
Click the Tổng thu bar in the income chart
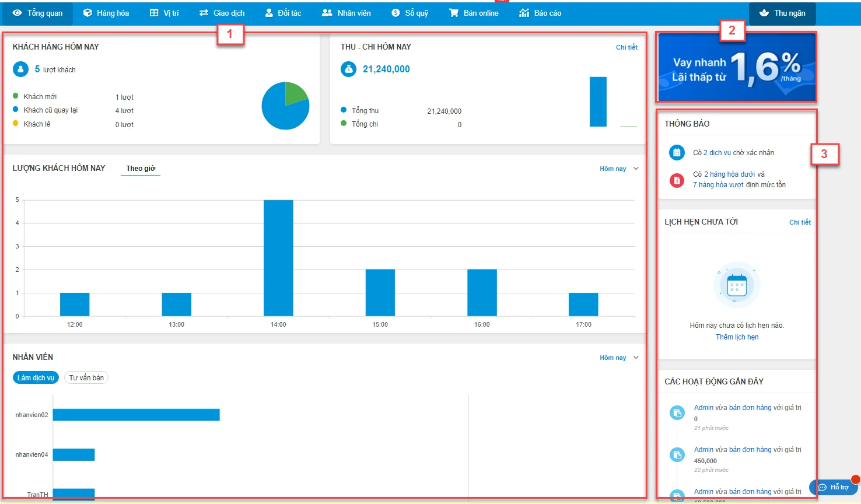coord(598,101)
